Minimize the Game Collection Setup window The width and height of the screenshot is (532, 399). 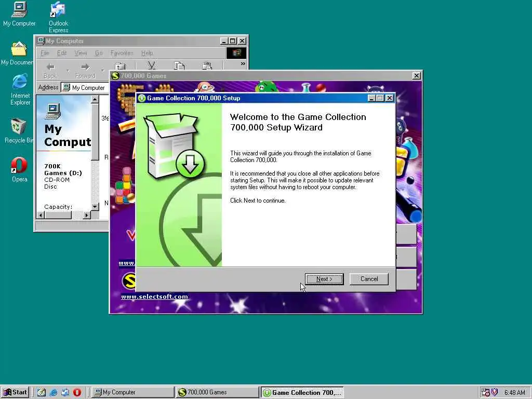(371, 98)
